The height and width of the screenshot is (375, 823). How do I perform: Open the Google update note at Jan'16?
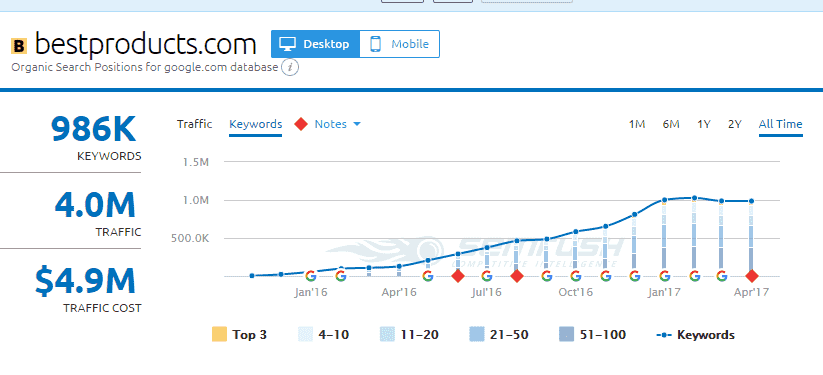pos(311,276)
